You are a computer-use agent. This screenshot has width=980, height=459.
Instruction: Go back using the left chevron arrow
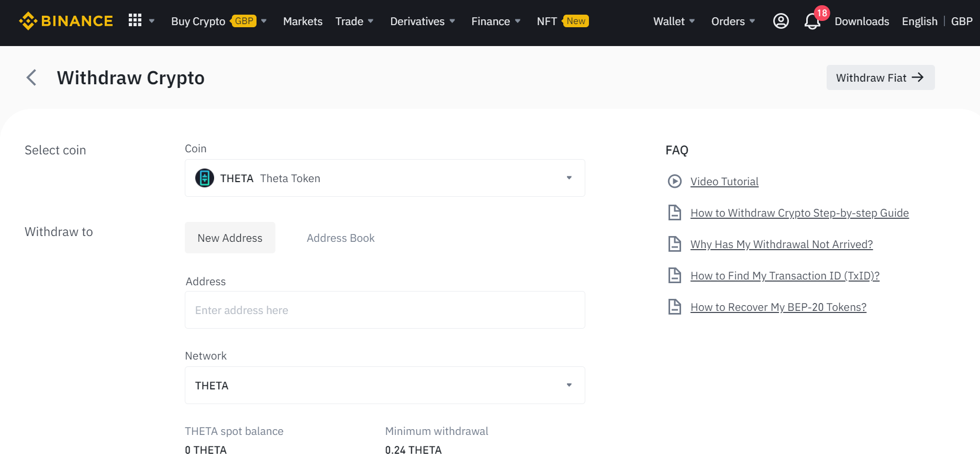click(x=31, y=77)
